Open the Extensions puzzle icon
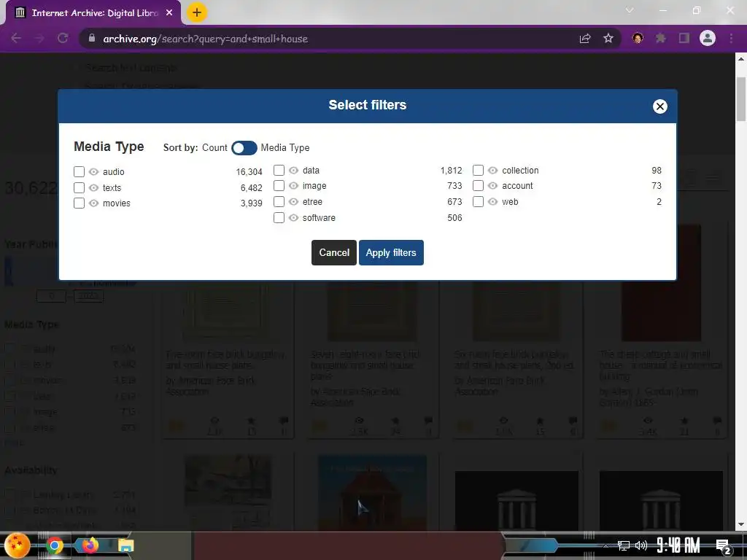Viewport: 747px width, 560px height. 660,38
